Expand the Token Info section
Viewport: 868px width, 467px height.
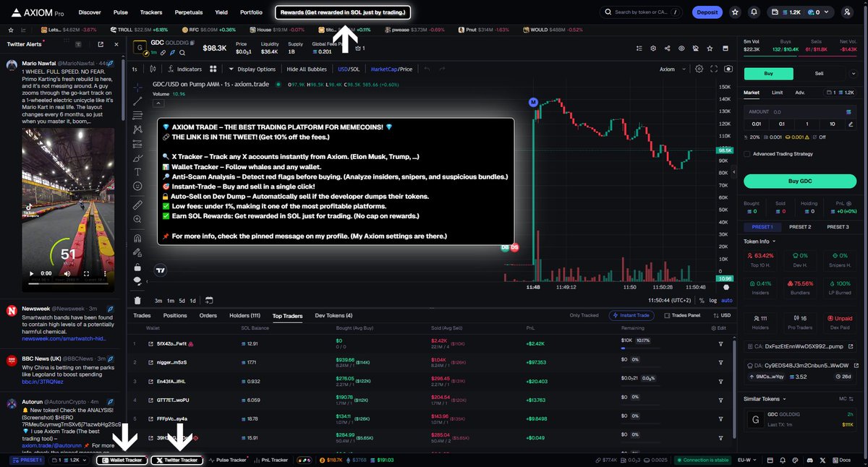[759, 241]
